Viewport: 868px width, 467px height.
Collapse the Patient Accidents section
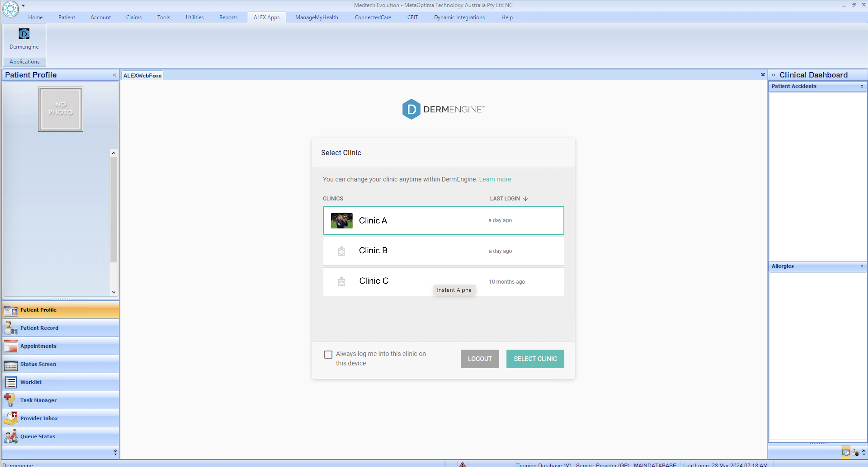point(861,86)
